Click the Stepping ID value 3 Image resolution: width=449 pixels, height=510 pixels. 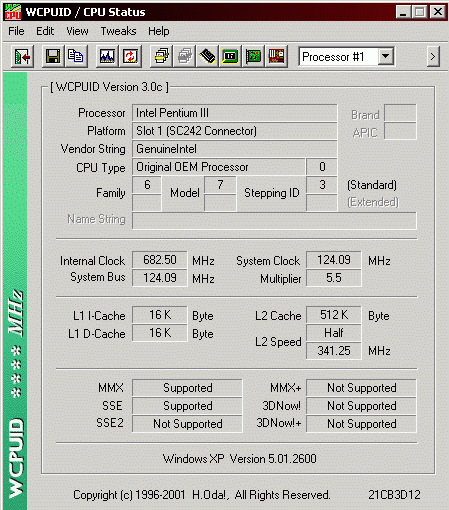click(322, 185)
